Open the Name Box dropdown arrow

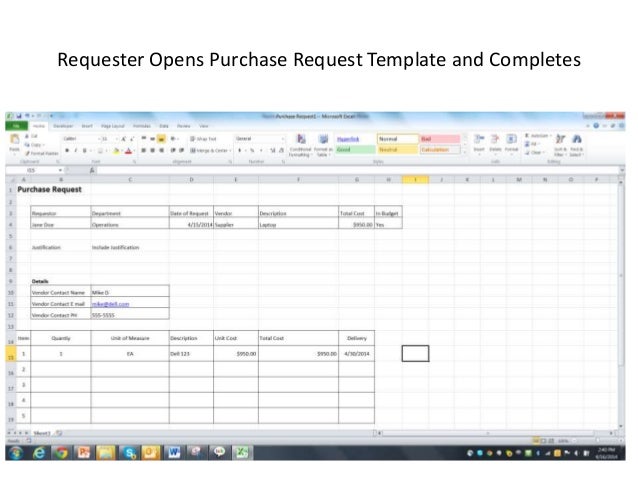[61, 170]
